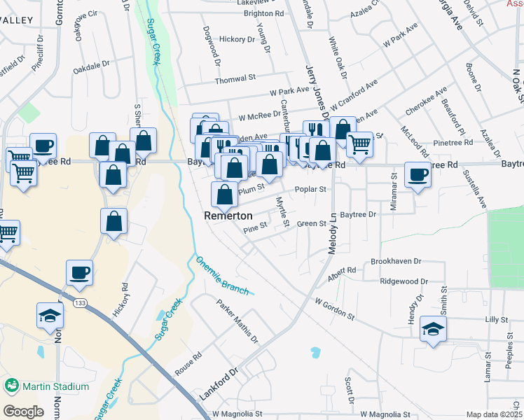Select the shopping bag marker right of restaurant marker near W Cranford Ave

343,129
